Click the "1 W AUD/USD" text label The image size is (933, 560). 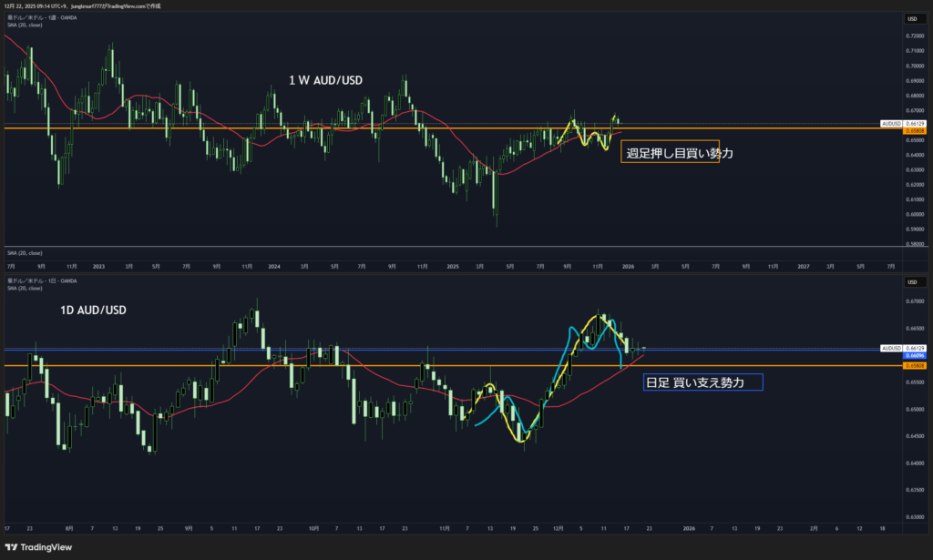coord(325,81)
